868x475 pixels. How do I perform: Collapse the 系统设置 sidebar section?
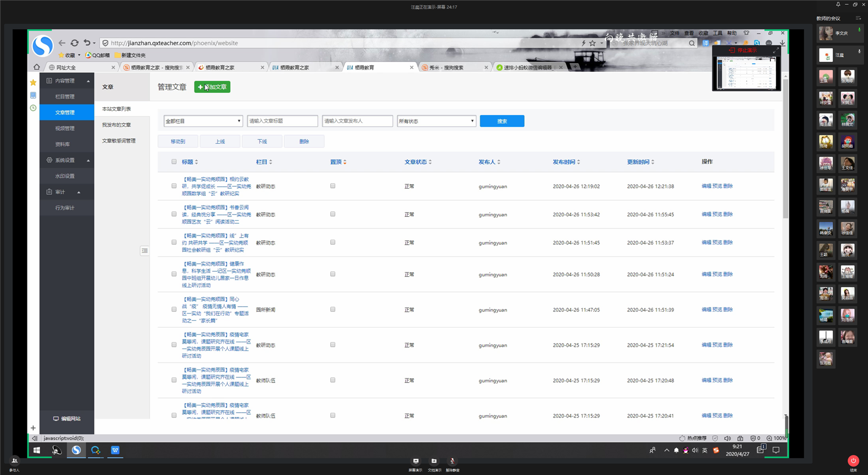pyautogui.click(x=88, y=160)
